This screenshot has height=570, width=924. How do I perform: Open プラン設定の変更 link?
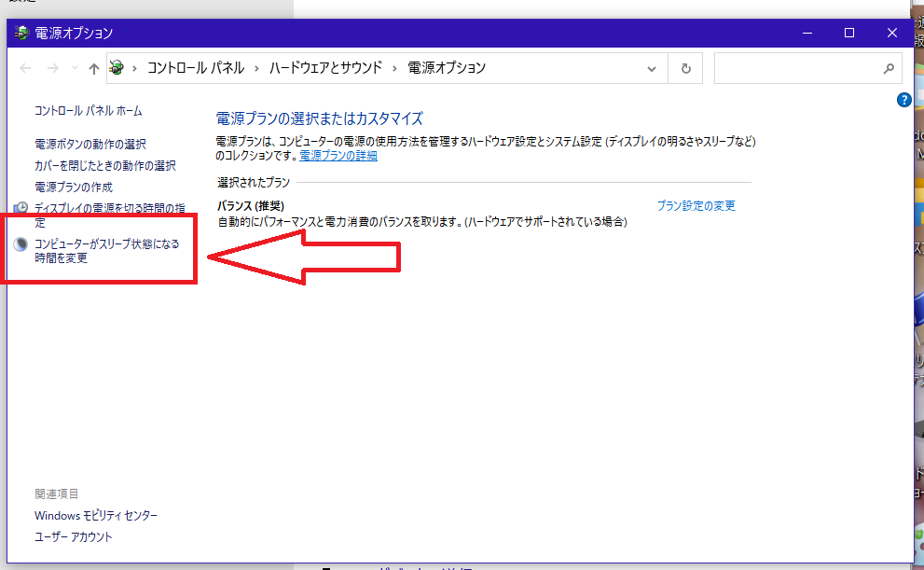click(696, 206)
